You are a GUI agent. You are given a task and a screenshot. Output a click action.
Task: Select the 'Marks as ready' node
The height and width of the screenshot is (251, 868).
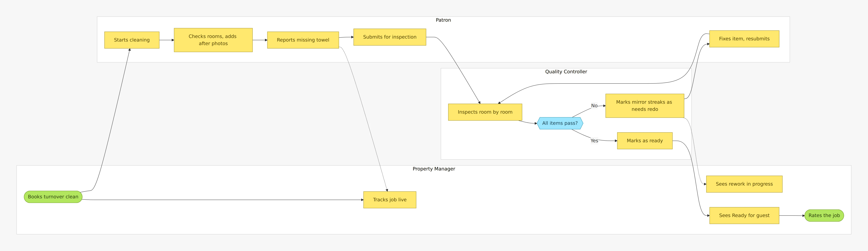645,141
